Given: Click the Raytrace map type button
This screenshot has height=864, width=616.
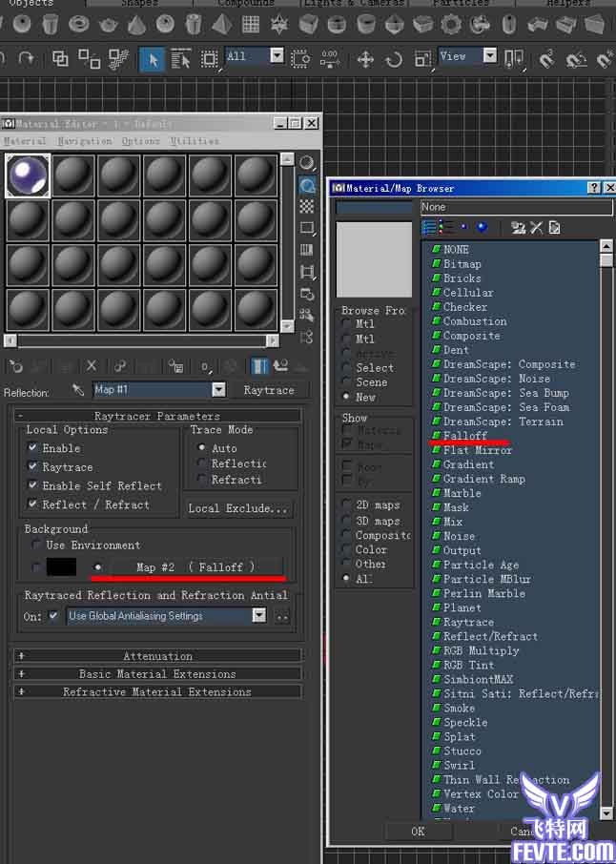Looking at the screenshot, I should pyautogui.click(x=269, y=390).
